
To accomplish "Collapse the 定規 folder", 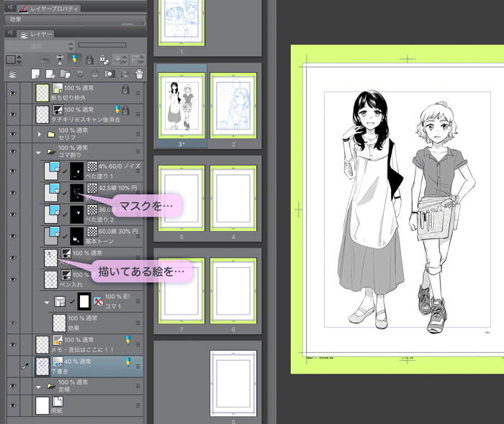I will pos(39,387).
